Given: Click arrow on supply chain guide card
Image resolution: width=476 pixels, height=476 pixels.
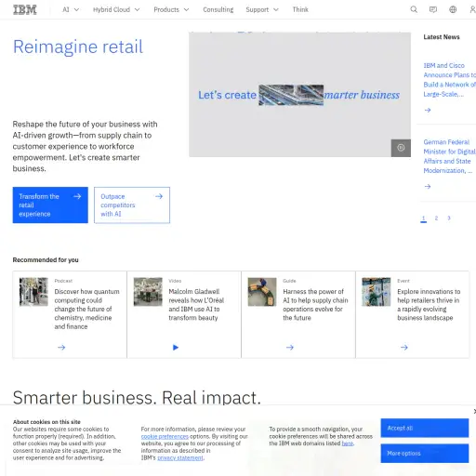Looking at the screenshot, I should (x=290, y=348).
